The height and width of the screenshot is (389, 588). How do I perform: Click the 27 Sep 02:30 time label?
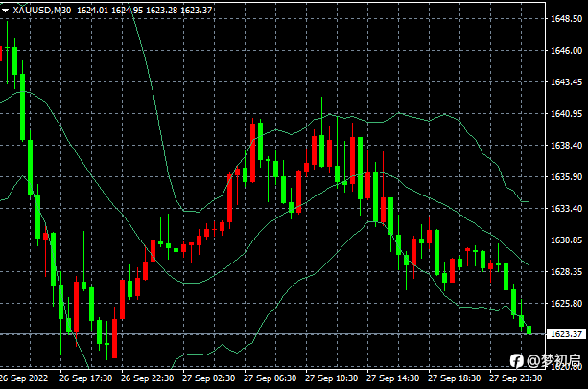click(208, 378)
